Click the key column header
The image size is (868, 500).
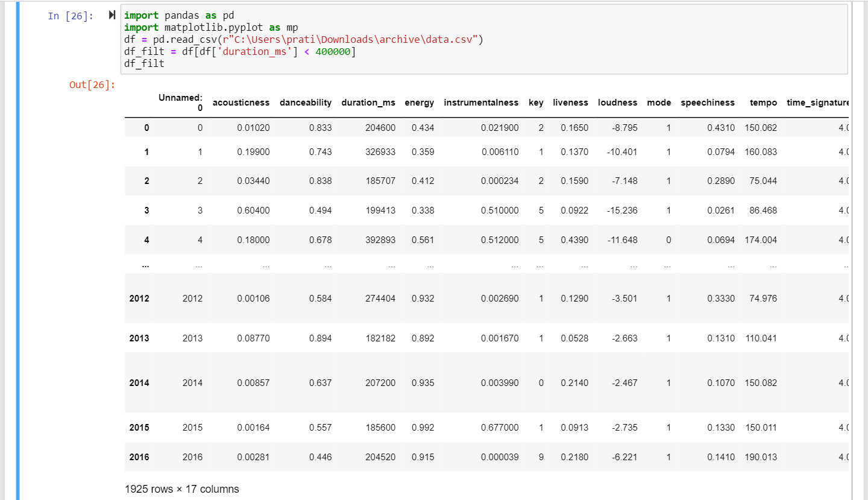536,103
